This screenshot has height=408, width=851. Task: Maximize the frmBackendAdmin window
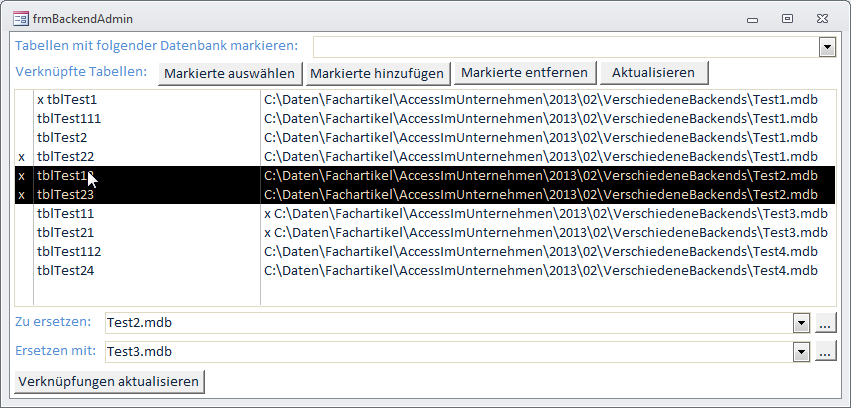click(x=787, y=18)
